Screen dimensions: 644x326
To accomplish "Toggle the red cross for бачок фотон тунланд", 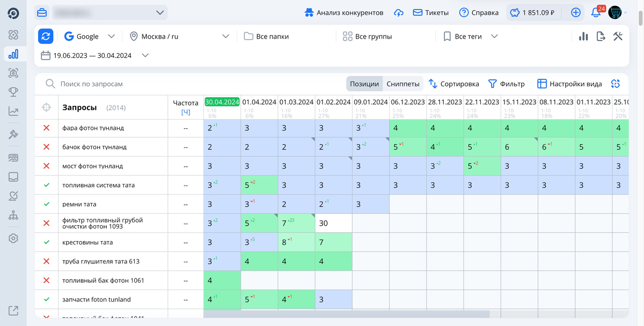I will pos(46,147).
